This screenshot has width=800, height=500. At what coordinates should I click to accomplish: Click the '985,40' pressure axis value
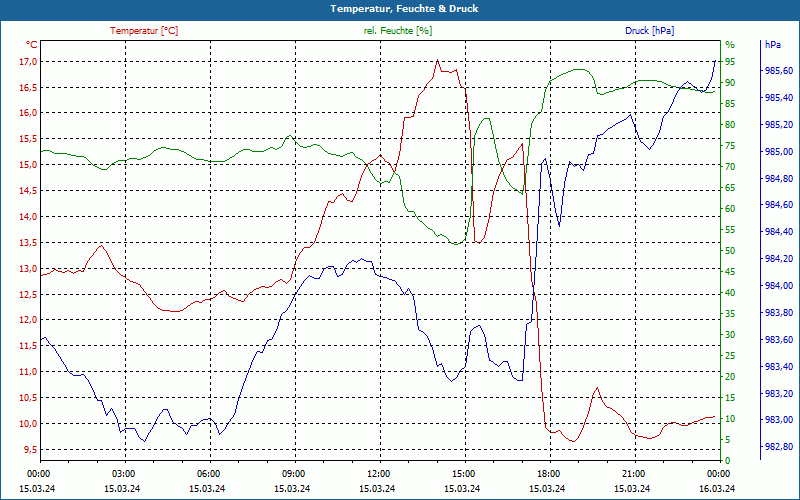pyautogui.click(x=779, y=98)
